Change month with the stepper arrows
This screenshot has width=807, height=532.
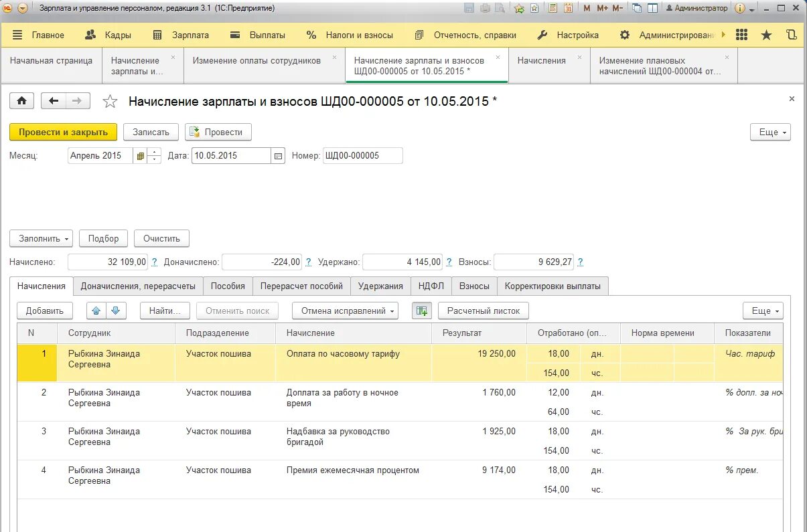[154, 156]
